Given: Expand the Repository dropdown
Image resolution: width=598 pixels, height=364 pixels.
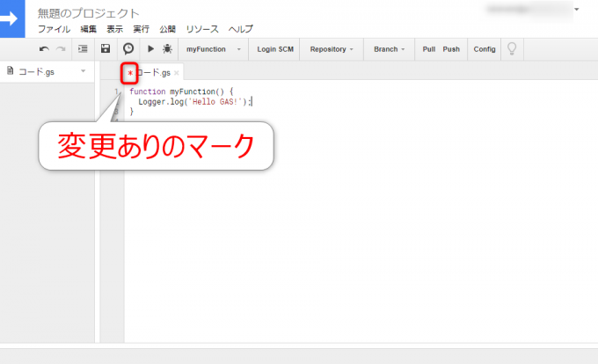Looking at the screenshot, I should (x=332, y=49).
